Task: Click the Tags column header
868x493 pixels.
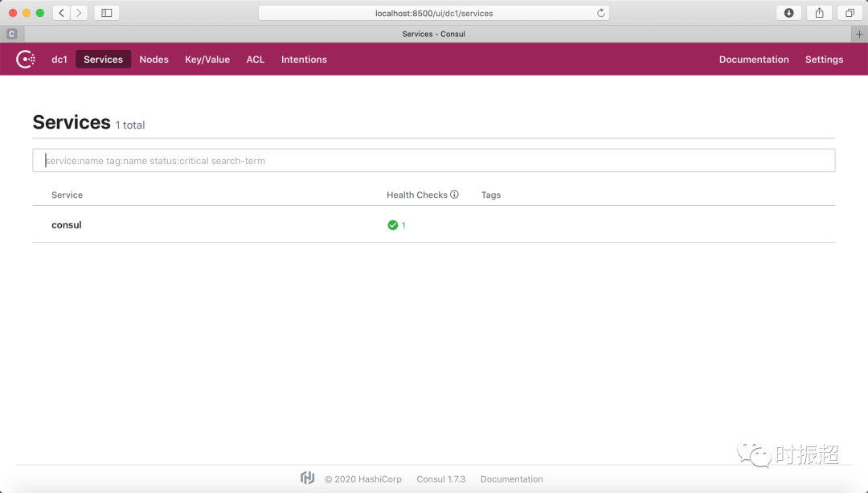Action: (490, 195)
